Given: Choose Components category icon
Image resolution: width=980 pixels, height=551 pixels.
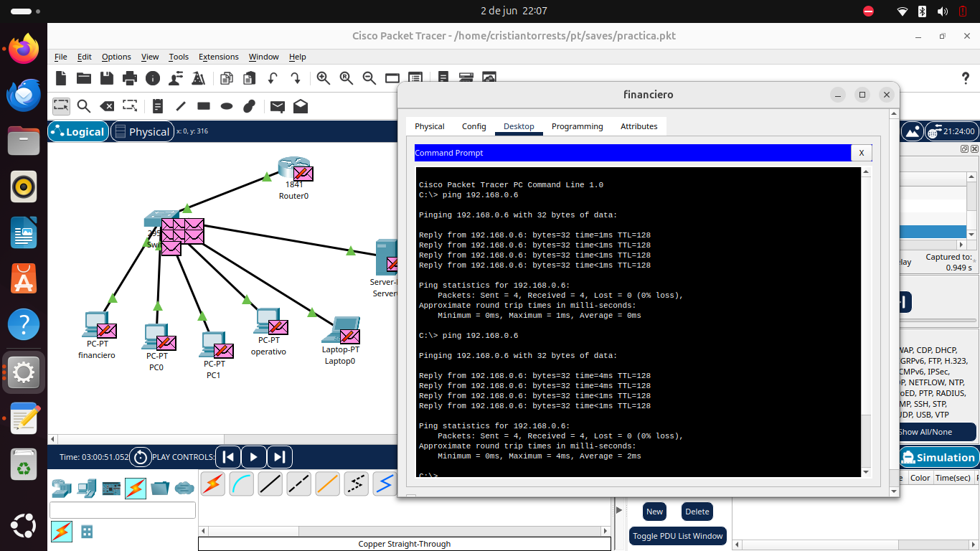Looking at the screenshot, I should [111, 488].
